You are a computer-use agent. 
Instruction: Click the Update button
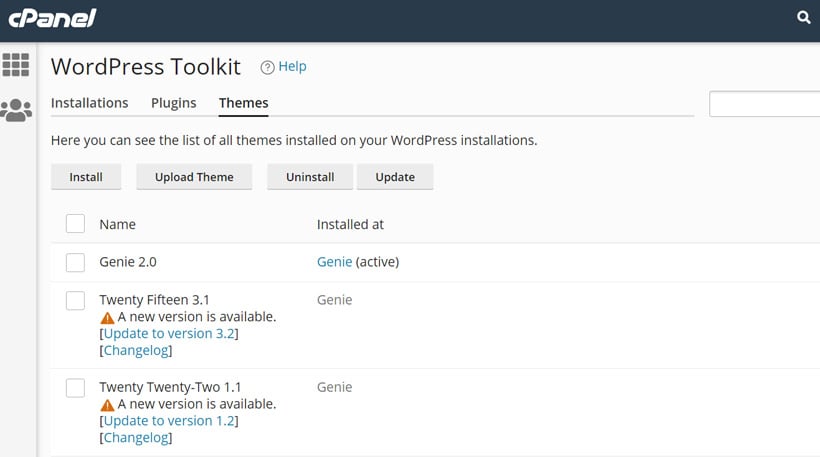pyautogui.click(x=395, y=177)
